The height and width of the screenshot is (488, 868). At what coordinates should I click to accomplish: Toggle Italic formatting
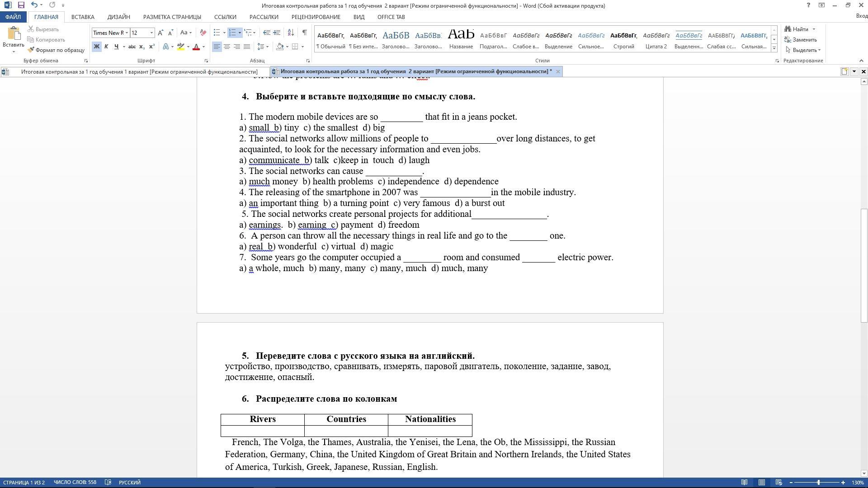click(106, 47)
